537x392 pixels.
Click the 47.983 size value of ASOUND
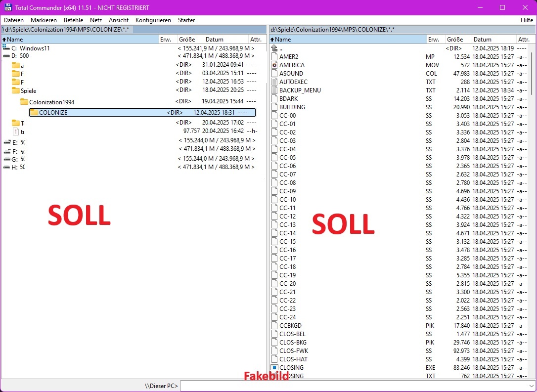point(461,73)
